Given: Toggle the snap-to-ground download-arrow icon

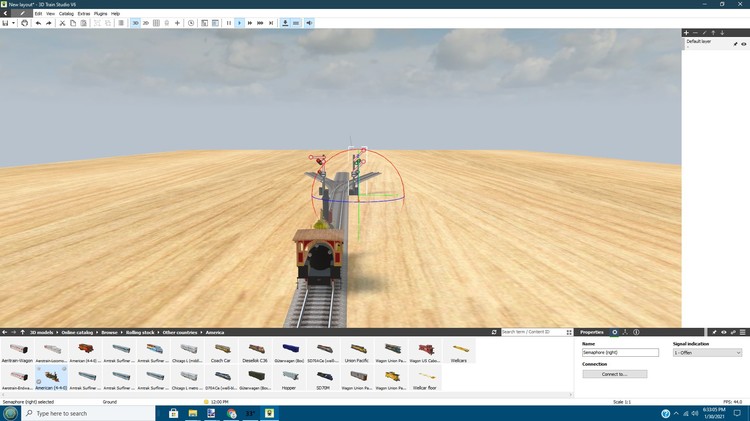Looking at the screenshot, I should point(285,23).
